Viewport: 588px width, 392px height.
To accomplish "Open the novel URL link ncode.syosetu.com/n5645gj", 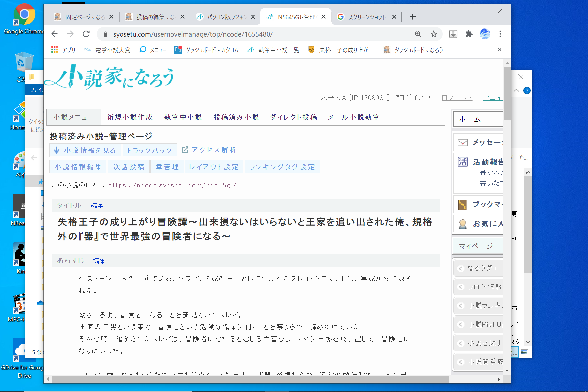I will [172, 185].
